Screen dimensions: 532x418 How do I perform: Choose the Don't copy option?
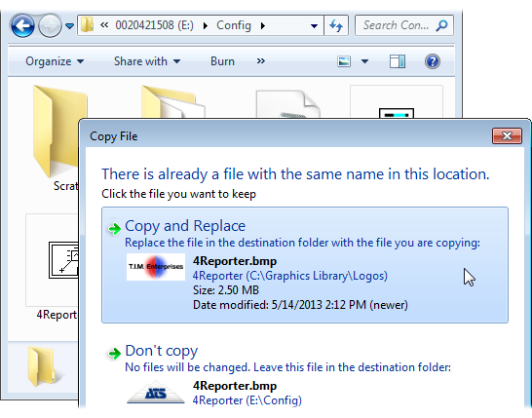click(305, 374)
